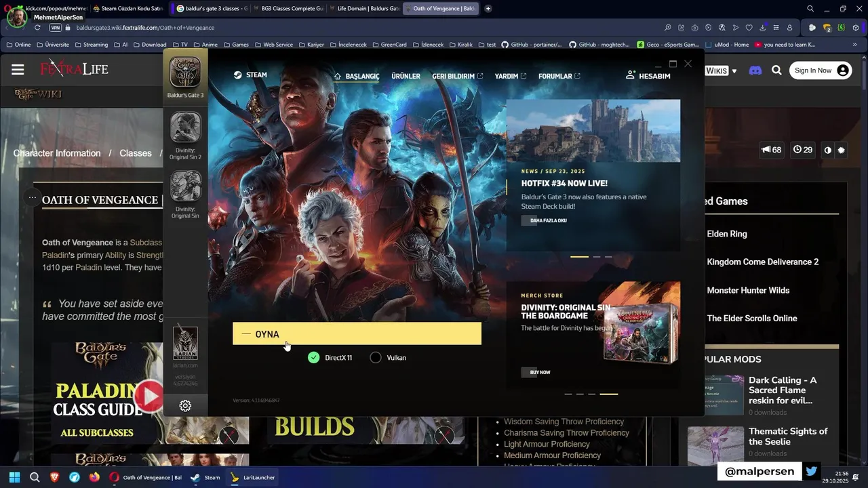This screenshot has height=488, width=868.
Task: Click the Steam logo in launcher header
Action: 250,75
